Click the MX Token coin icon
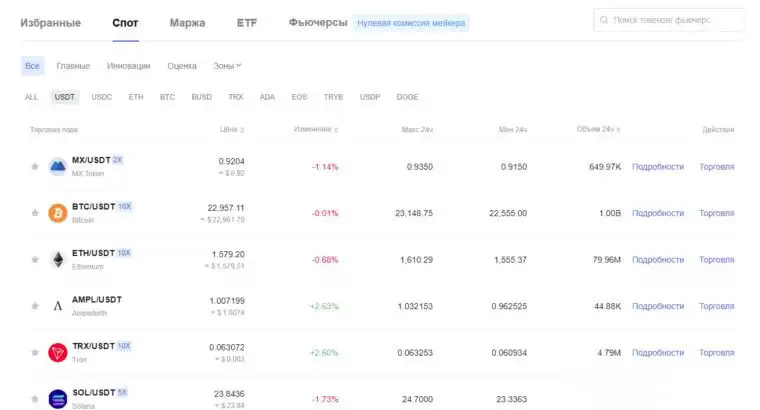The width and height of the screenshot is (760, 410). point(57,166)
